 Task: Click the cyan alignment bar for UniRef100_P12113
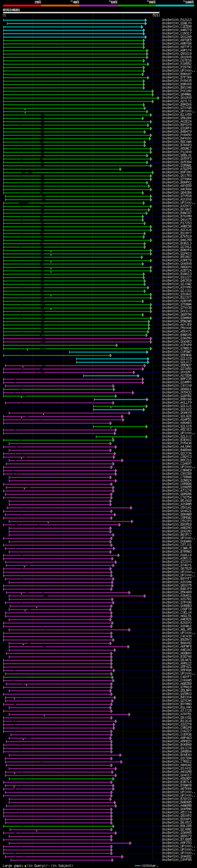(x=75, y=20)
